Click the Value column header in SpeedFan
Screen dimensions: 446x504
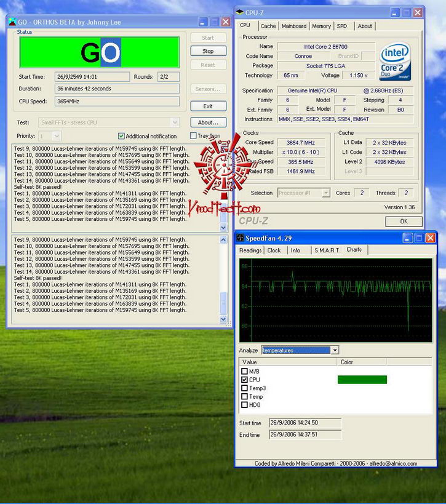pos(288,362)
